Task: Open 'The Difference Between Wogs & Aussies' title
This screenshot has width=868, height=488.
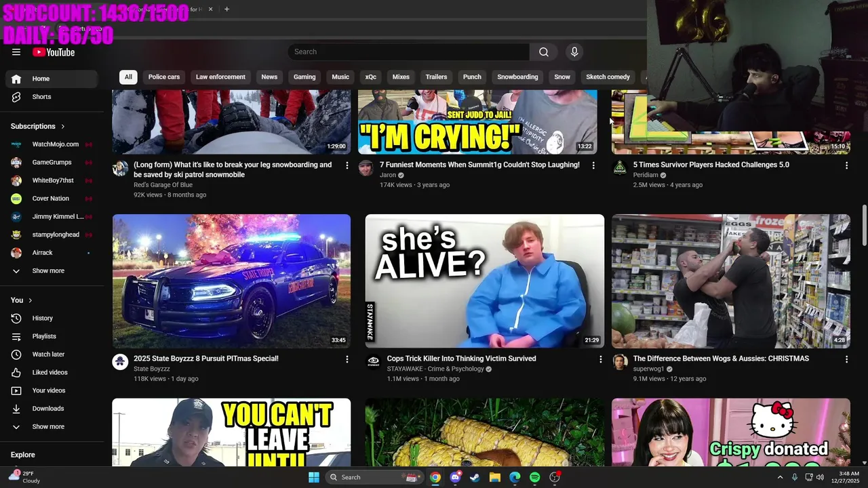Action: pos(721,359)
